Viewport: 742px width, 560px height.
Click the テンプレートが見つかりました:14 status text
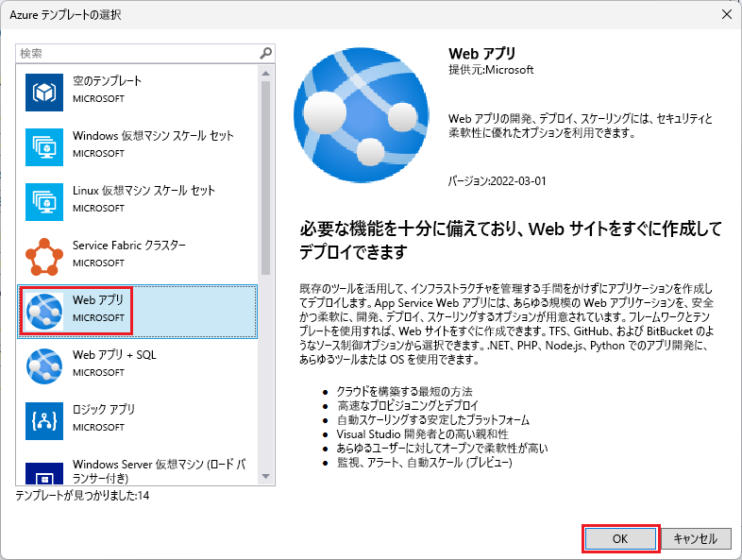point(82,496)
